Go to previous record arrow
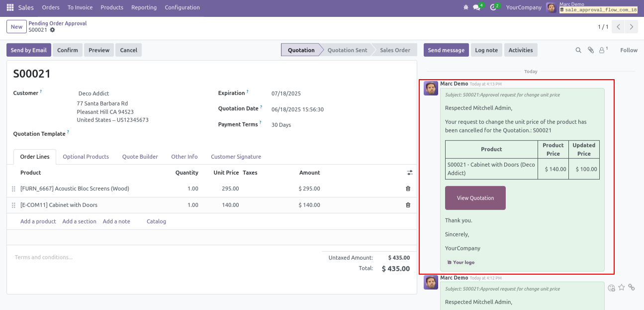This screenshot has width=644, height=310. (x=618, y=27)
